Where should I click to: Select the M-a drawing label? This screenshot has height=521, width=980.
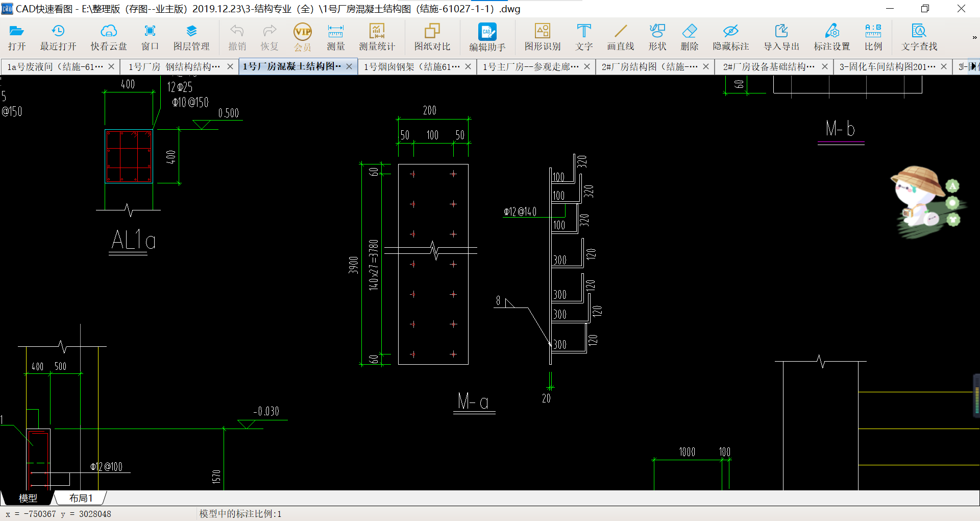473,401
